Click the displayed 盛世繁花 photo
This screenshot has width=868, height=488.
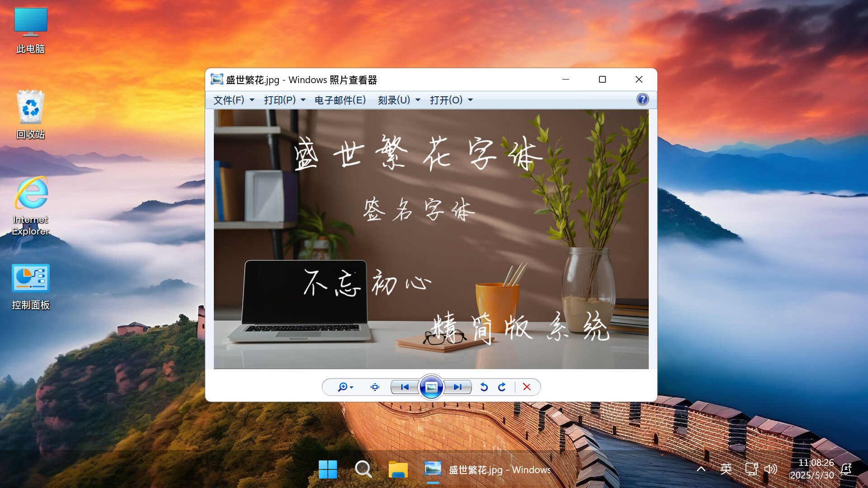(x=431, y=239)
